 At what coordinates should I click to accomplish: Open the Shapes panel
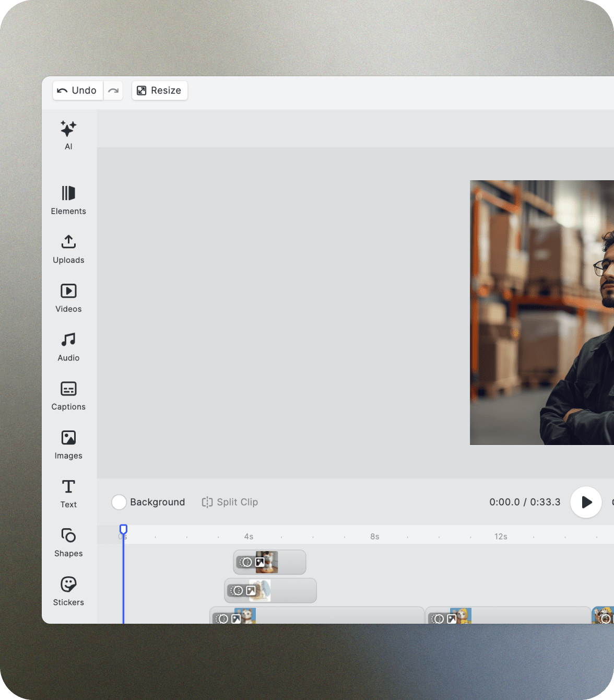point(68,542)
